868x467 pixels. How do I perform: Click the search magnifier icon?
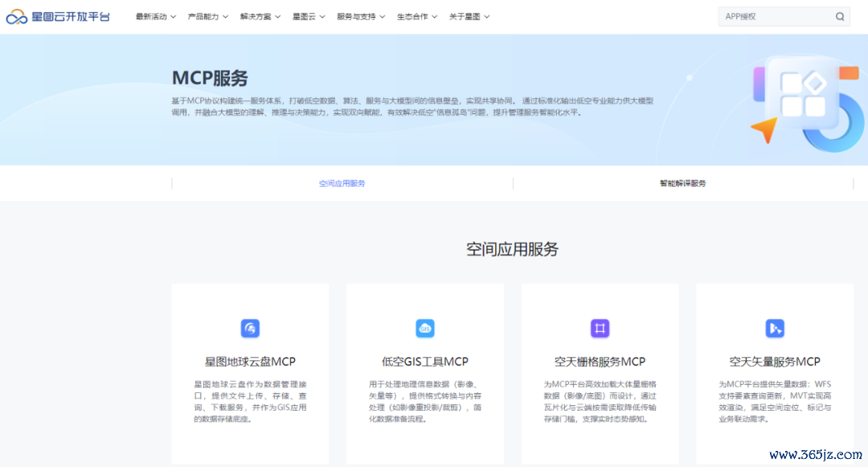click(x=840, y=17)
